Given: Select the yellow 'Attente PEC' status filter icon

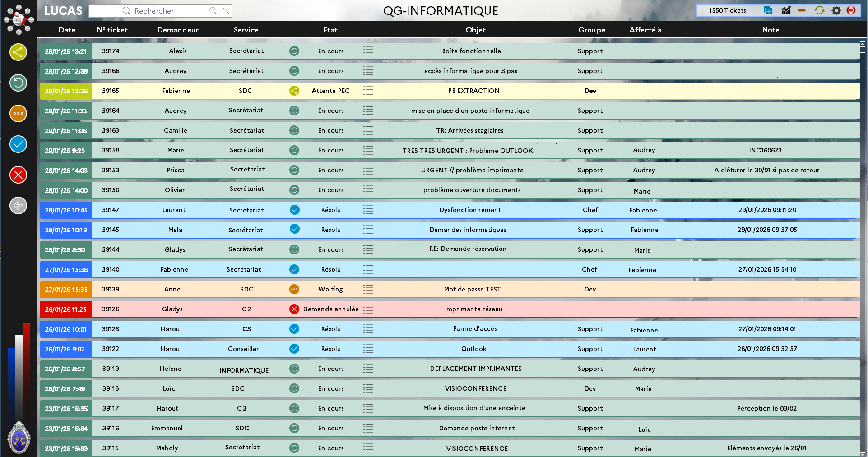Looking at the screenshot, I should pyautogui.click(x=18, y=52).
